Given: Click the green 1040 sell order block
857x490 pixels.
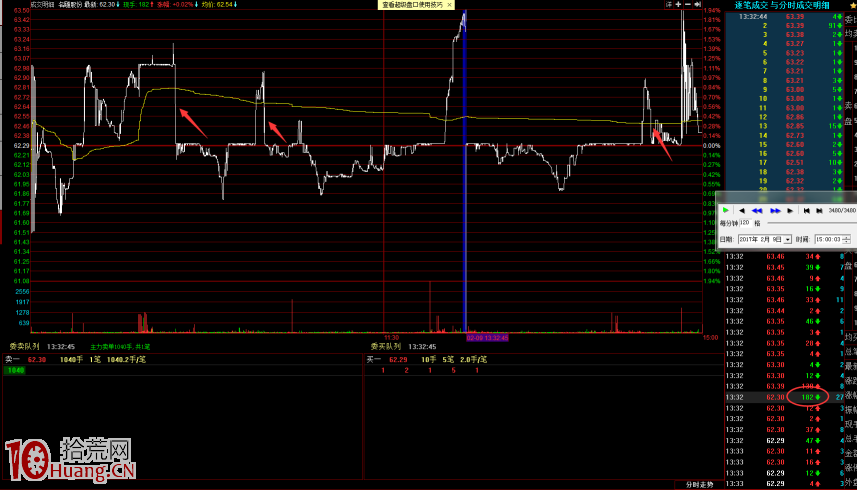Looking at the screenshot, I should [x=15, y=370].
